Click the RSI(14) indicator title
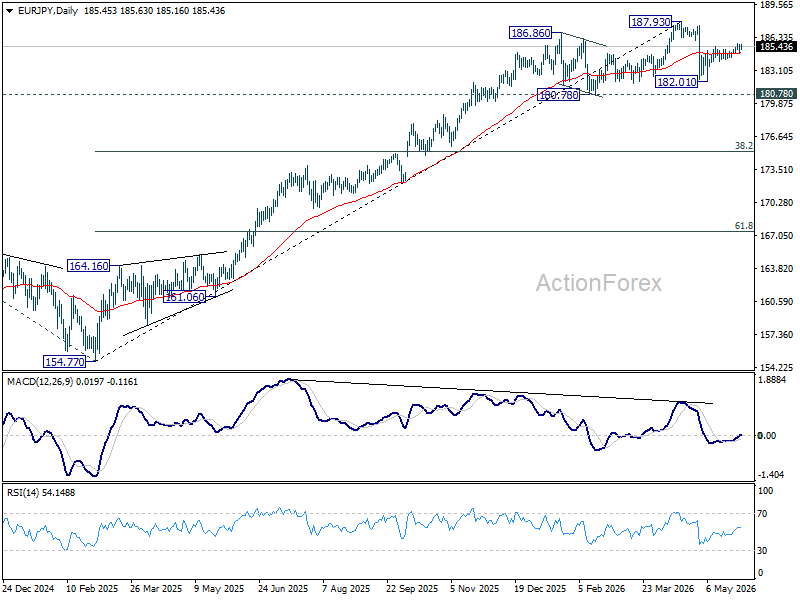The image size is (800, 600). [22, 493]
